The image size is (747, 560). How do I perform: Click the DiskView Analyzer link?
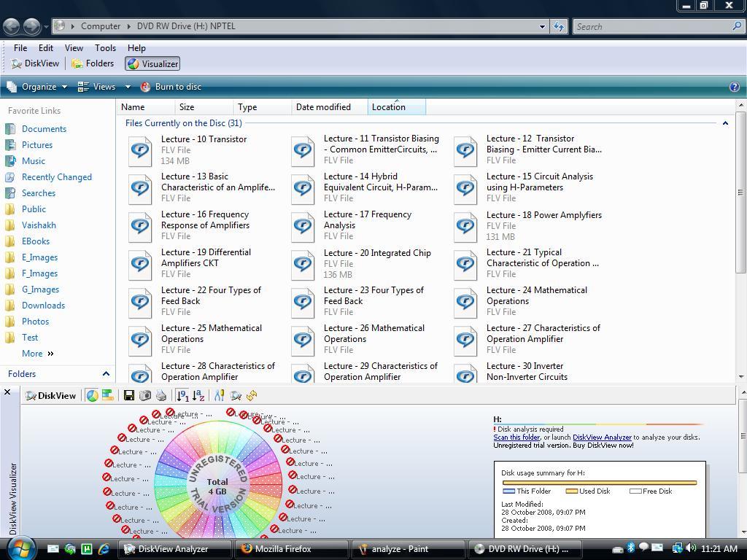click(602, 437)
